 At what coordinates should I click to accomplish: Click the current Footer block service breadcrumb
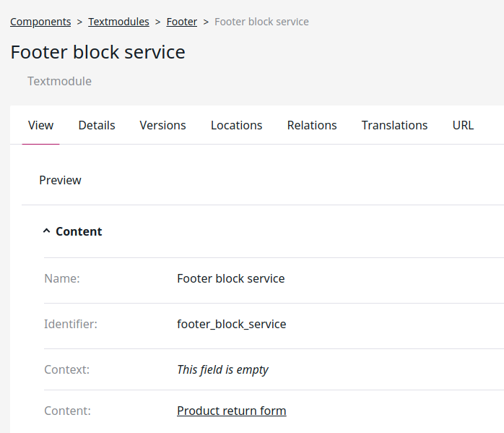261,22
